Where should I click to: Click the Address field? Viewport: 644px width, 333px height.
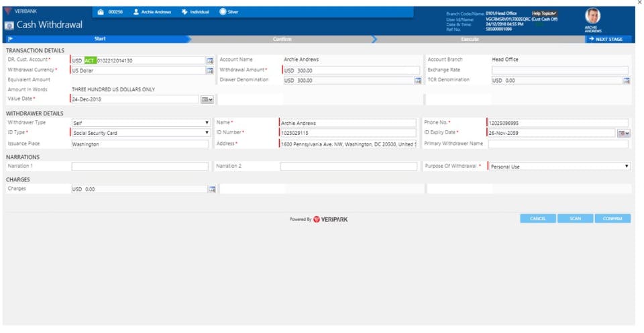click(x=348, y=144)
